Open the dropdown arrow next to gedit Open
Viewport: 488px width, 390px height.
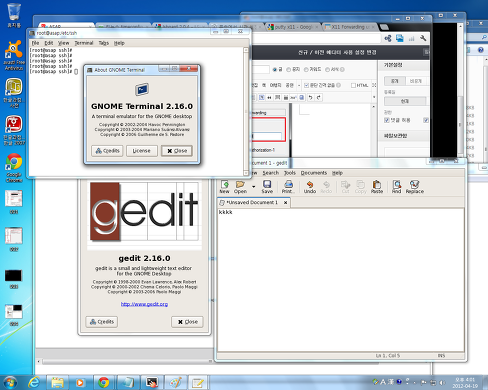(254, 187)
